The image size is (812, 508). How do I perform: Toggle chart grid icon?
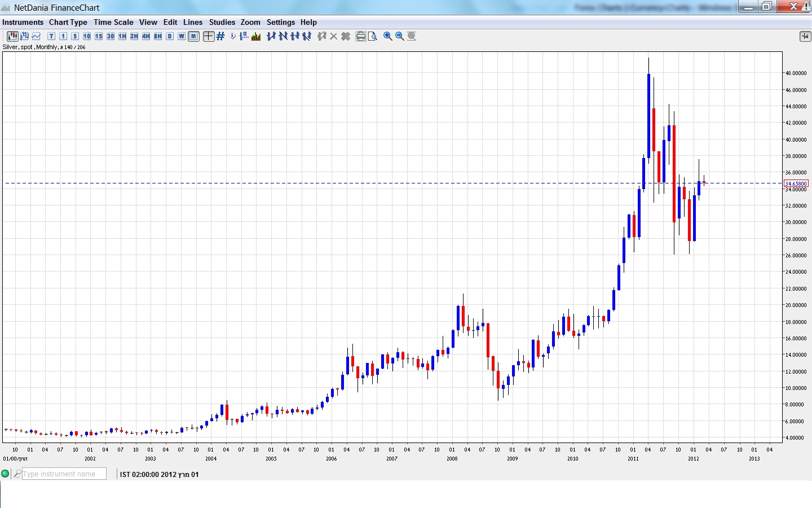220,36
